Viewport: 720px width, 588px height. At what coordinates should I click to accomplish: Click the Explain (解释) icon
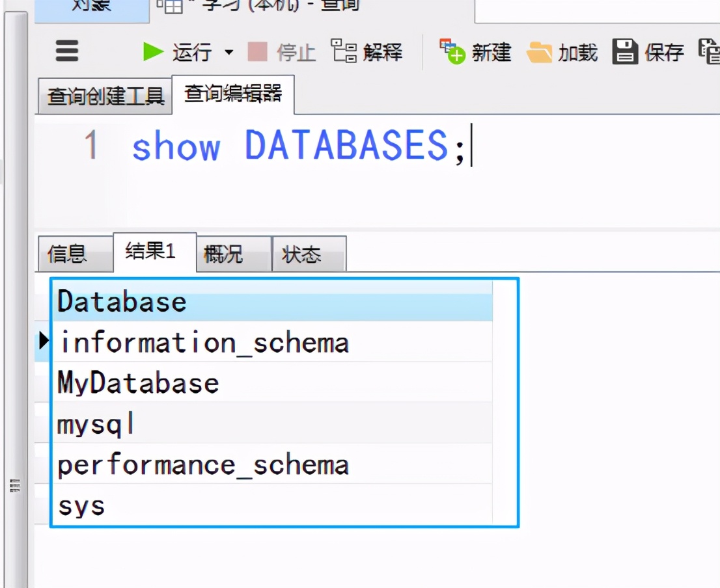(x=344, y=51)
